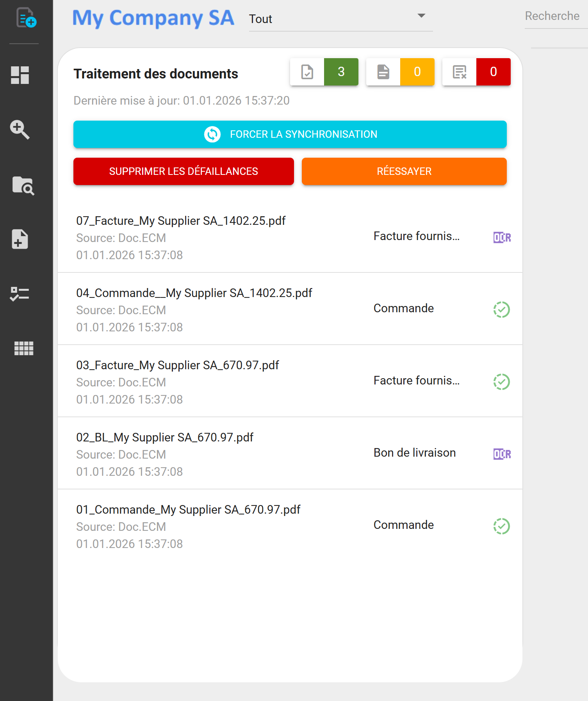The width and height of the screenshot is (588, 701).
Task: Filter by pending documents yellow counter
Action: pyautogui.click(x=400, y=72)
